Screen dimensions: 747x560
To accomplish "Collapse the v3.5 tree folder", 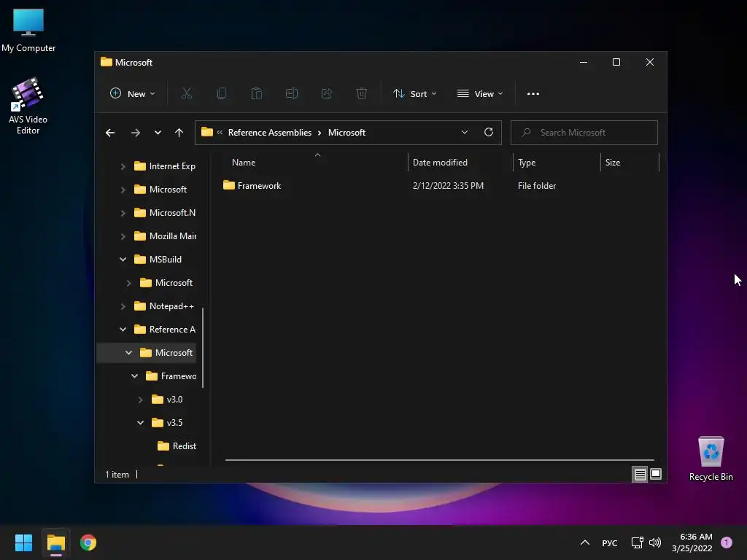I will pyautogui.click(x=141, y=423).
